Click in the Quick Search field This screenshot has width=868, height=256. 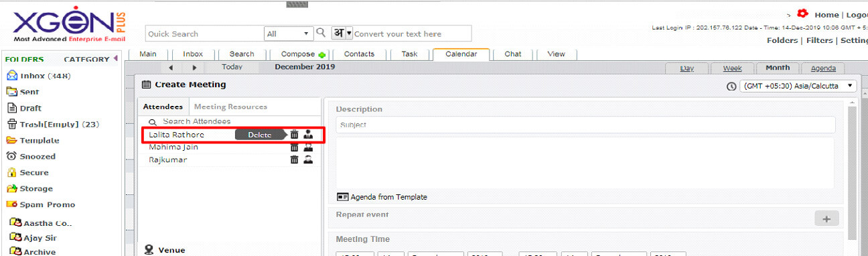coord(205,34)
